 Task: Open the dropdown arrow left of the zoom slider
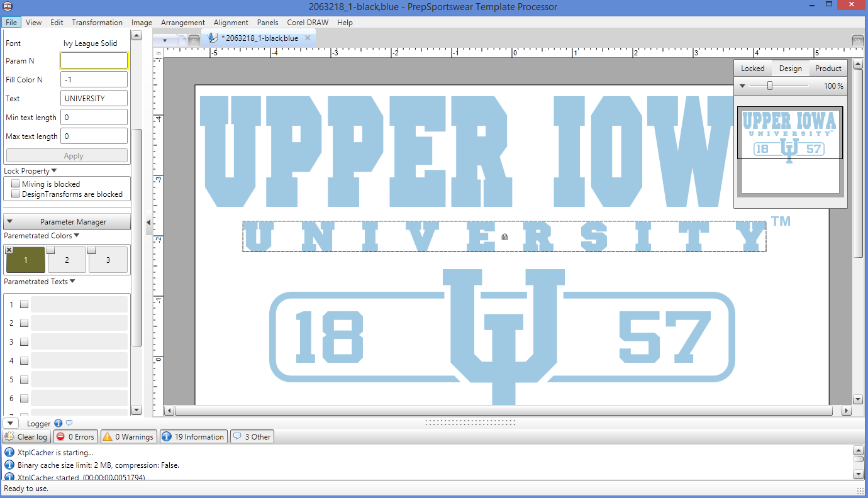(x=742, y=86)
